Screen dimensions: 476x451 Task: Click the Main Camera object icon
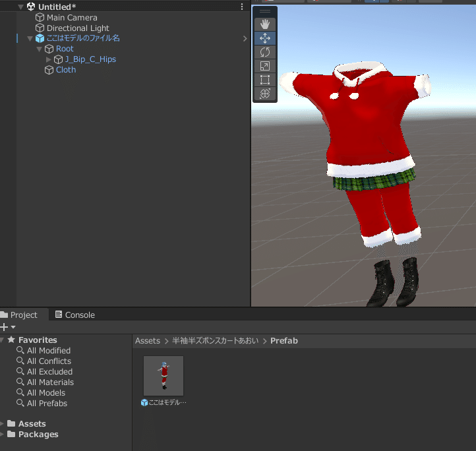40,18
